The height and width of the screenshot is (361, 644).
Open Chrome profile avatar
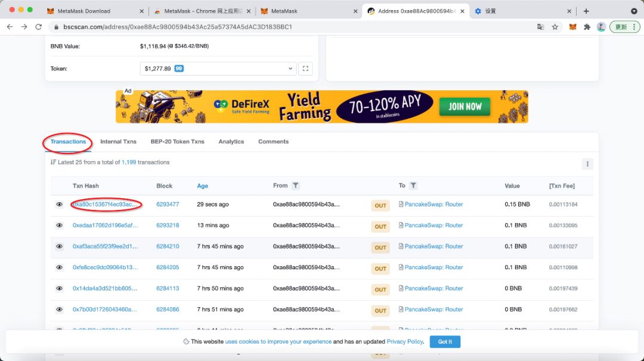click(x=601, y=27)
